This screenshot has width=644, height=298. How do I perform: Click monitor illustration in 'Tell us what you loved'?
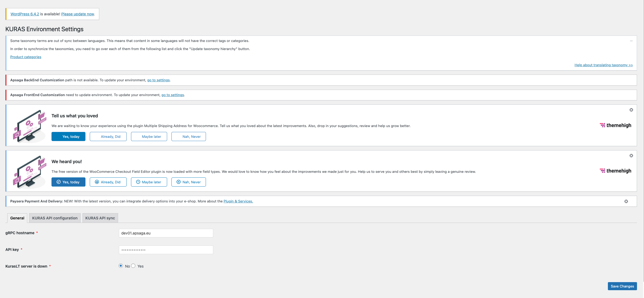pyautogui.click(x=30, y=126)
